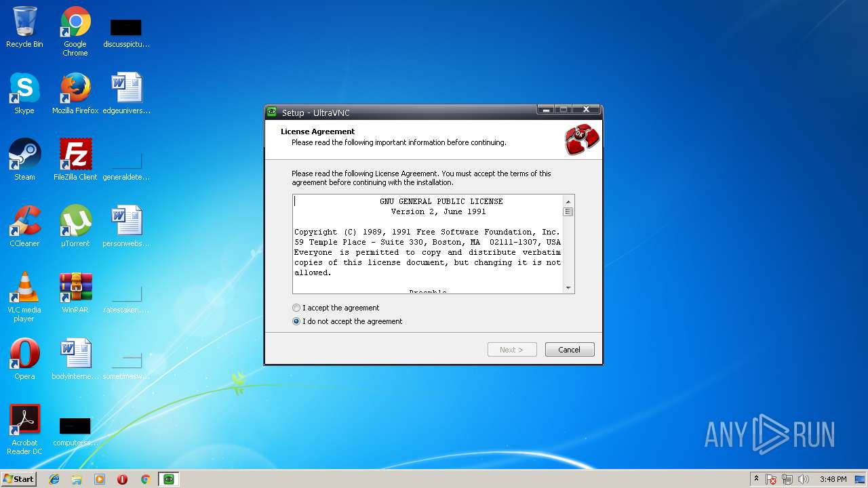868x488 pixels.
Task: Select the discusspictu... desktop file
Action: [x=126, y=31]
